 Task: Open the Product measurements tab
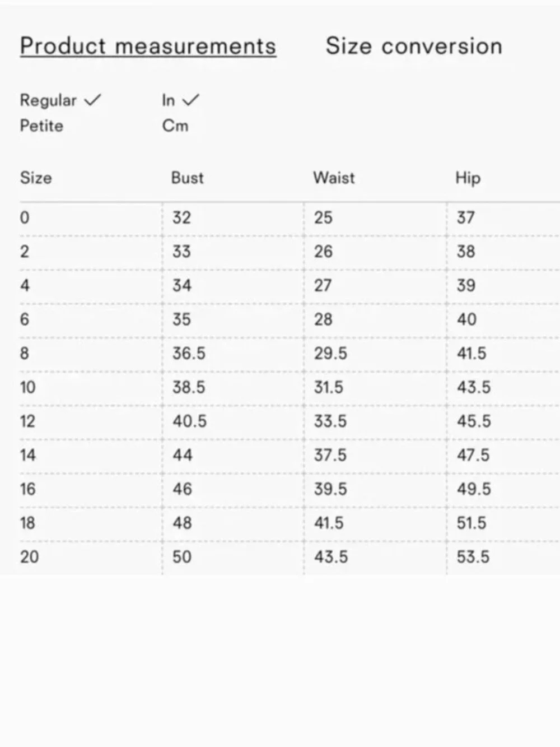pyautogui.click(x=148, y=46)
